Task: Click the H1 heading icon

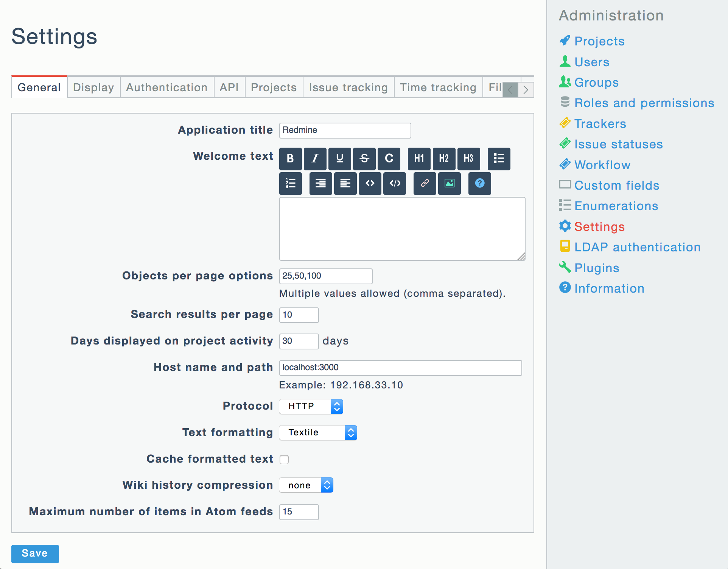Action: 420,157
